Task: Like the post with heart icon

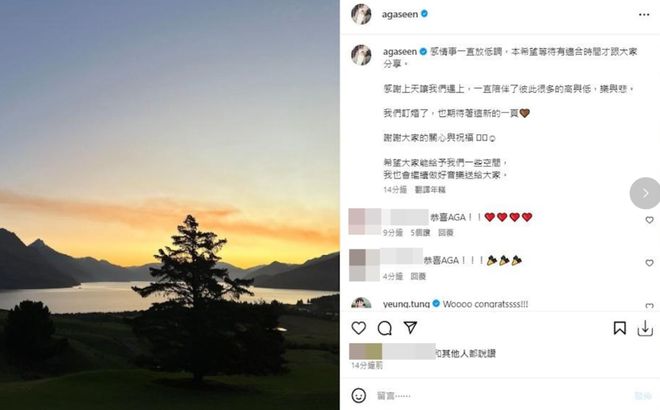Action: [x=359, y=328]
